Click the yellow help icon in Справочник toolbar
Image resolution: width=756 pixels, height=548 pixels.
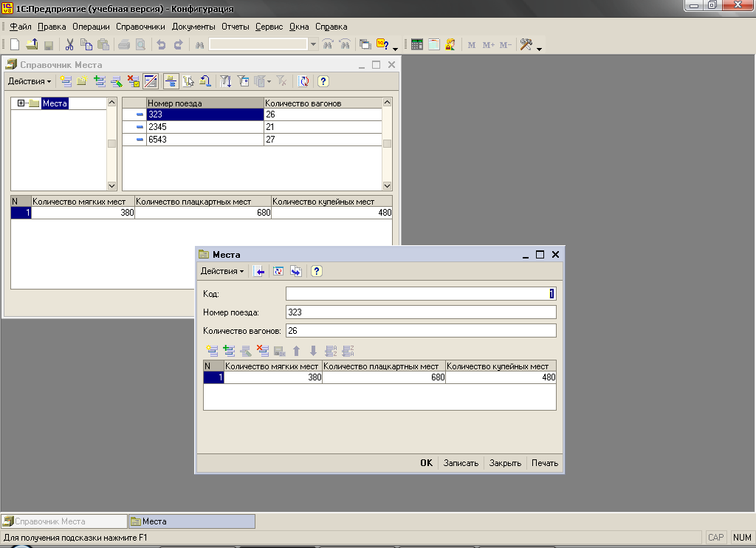323,81
